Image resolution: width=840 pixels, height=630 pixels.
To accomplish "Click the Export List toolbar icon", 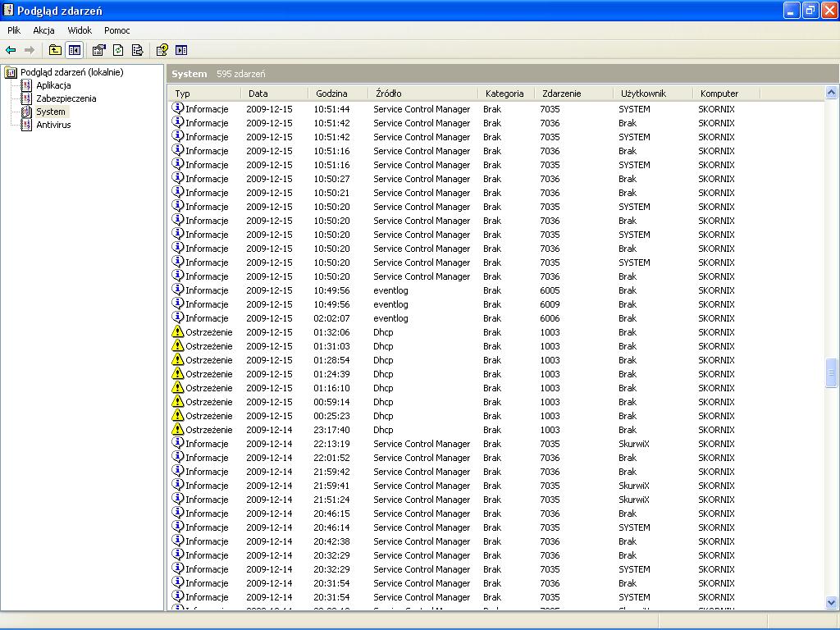I will [x=138, y=50].
